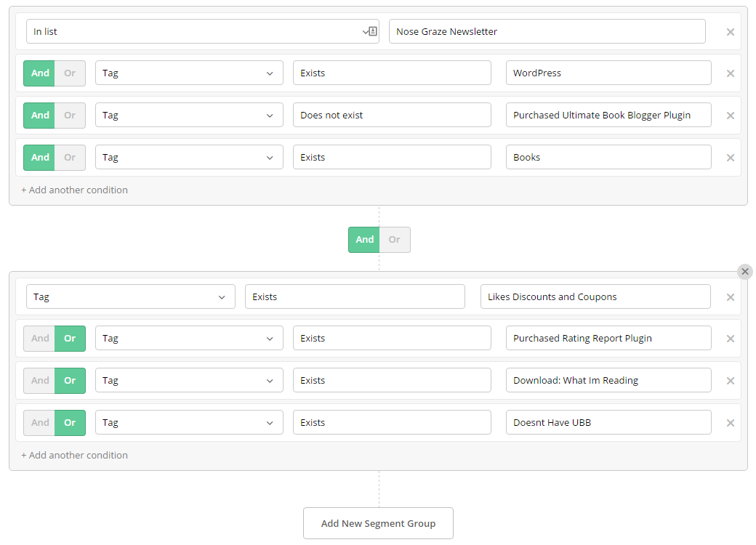Remove the Likes Discounts and Coupons condition
Viewport: 756px width, 545px height.
731,297
